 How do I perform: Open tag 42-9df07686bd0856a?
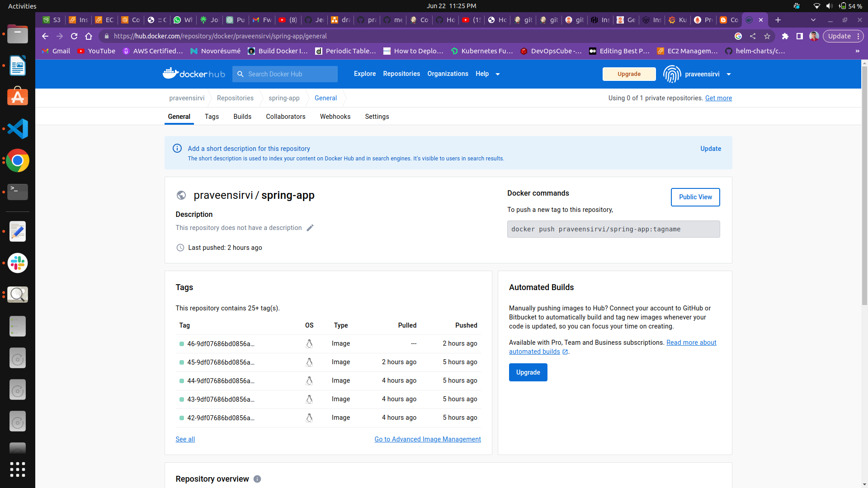pos(221,418)
